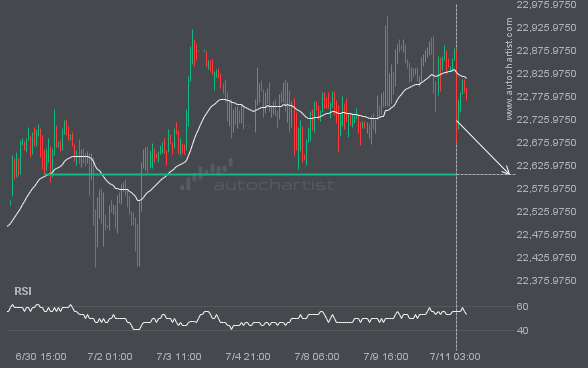Click the 22,625.9750 price axis label

tap(546, 165)
